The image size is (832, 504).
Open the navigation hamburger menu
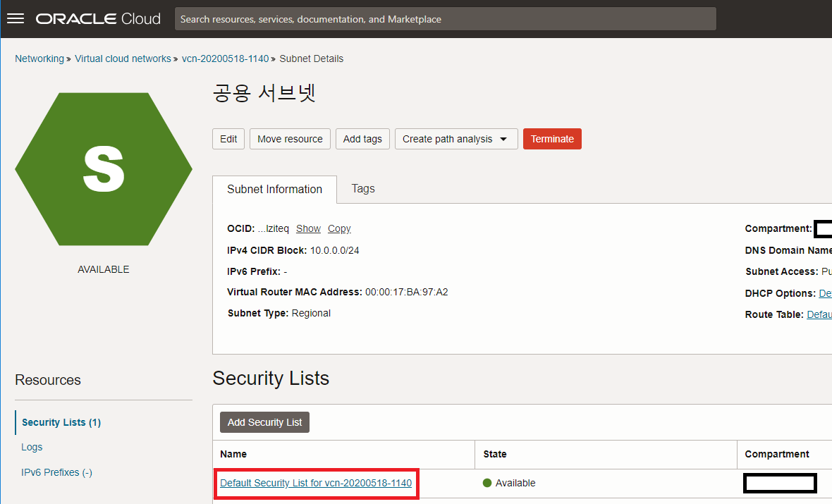coord(15,18)
